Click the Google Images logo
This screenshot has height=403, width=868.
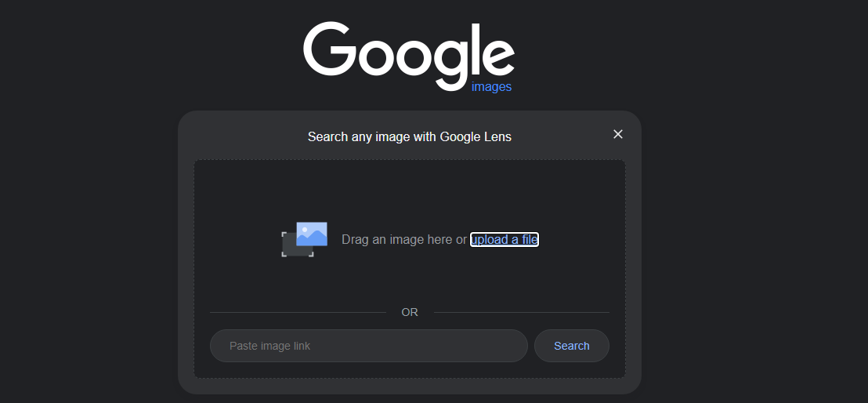click(409, 57)
